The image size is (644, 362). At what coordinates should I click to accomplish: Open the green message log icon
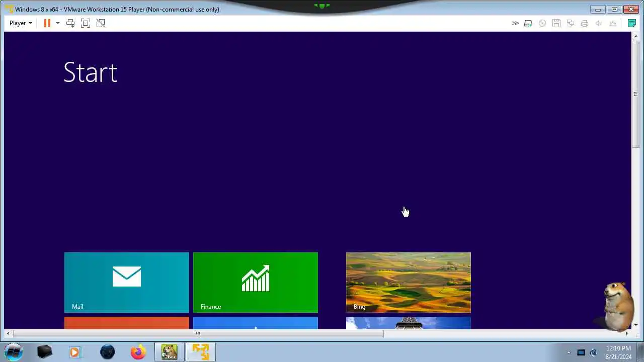pos(632,23)
